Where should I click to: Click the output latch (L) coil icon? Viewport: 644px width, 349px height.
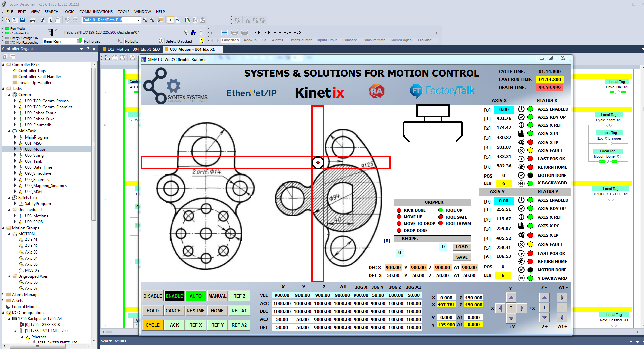(297, 33)
